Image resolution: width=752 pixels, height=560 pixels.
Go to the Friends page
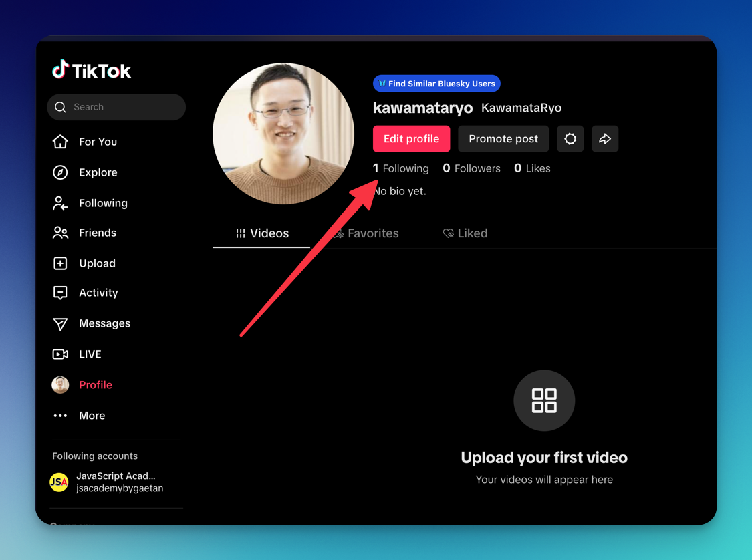pyautogui.click(x=97, y=233)
